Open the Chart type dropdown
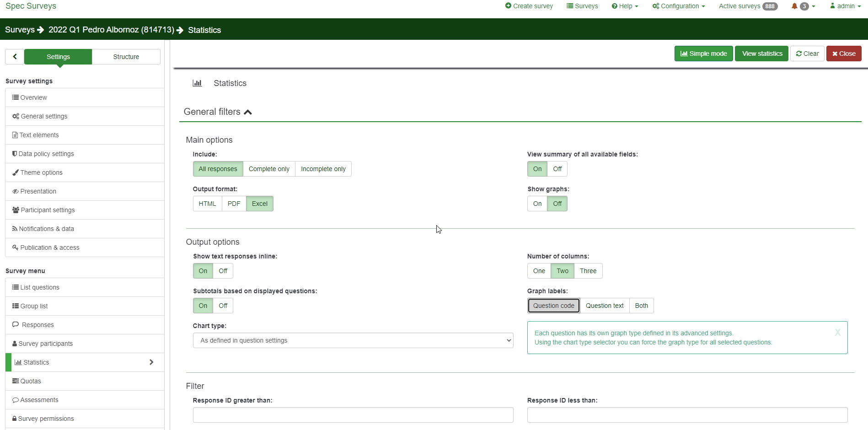868x430 pixels. (x=353, y=340)
